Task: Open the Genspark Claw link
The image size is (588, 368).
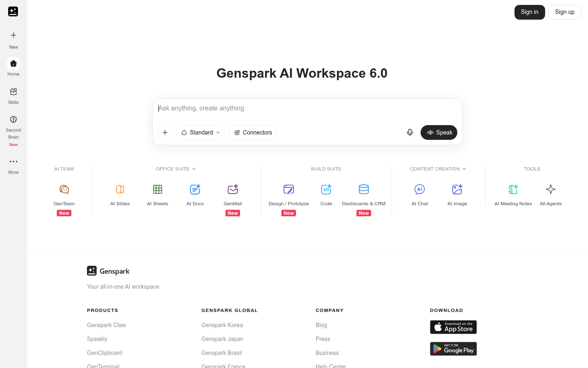Action: click(x=107, y=325)
